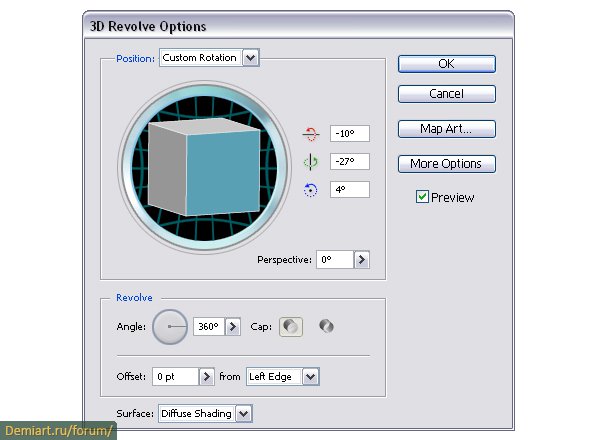Click the Diffuse Shading surface field

tap(197, 414)
